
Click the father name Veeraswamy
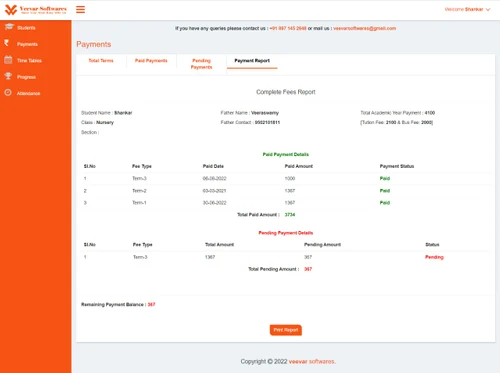pos(265,113)
